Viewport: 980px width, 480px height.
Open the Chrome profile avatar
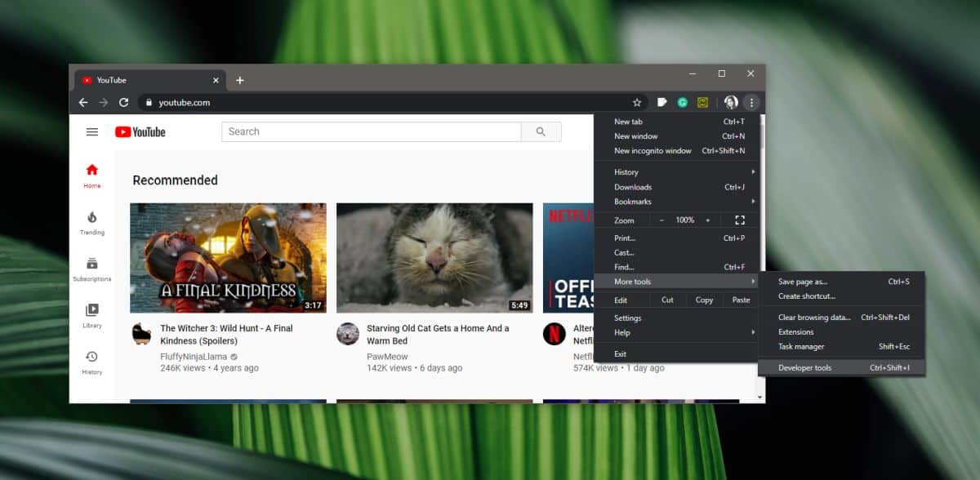point(731,103)
